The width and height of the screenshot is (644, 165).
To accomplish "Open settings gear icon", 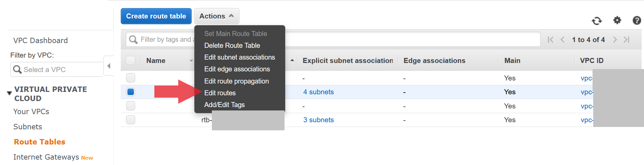I will point(617,20).
